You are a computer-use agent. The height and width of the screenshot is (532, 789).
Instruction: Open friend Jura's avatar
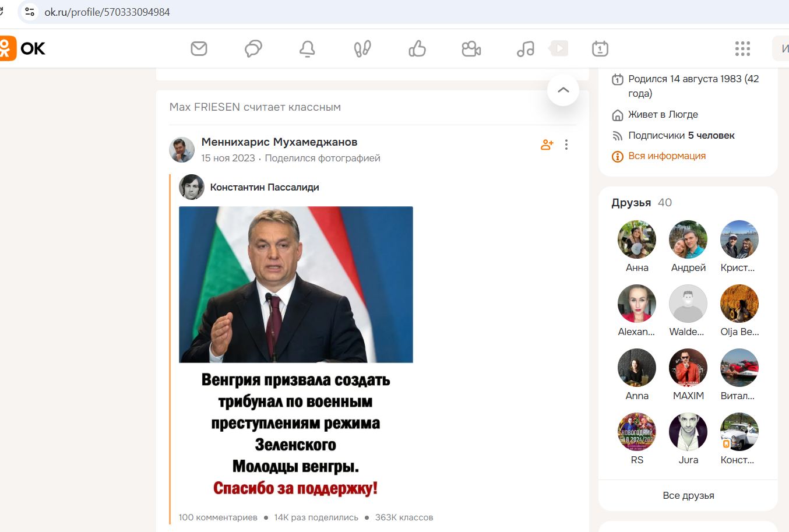click(x=688, y=432)
